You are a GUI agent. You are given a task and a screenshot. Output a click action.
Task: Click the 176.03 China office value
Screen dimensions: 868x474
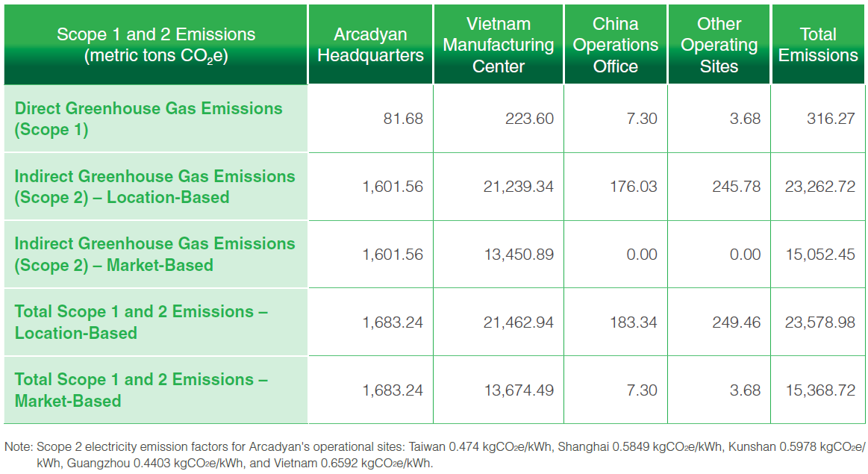pos(633,187)
